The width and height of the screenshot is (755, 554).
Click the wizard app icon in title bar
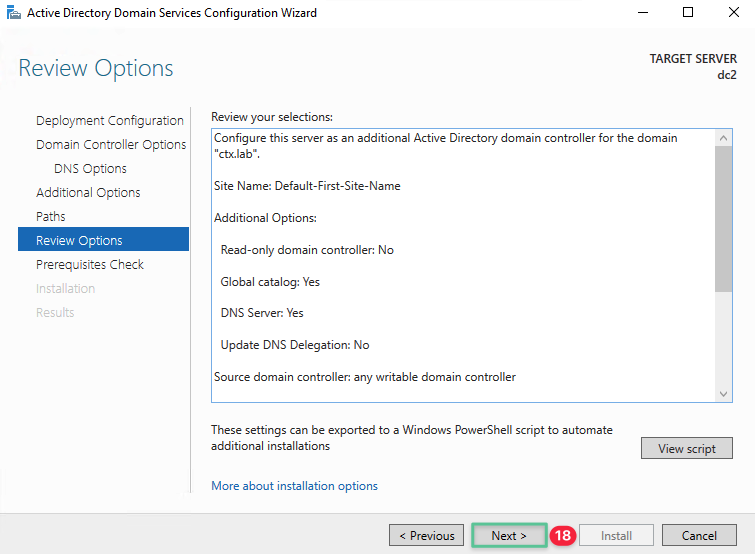(12, 13)
